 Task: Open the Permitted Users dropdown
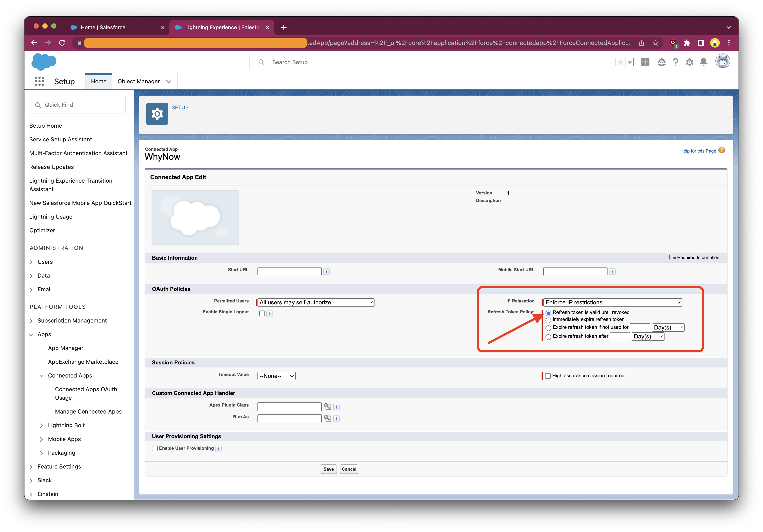click(316, 302)
